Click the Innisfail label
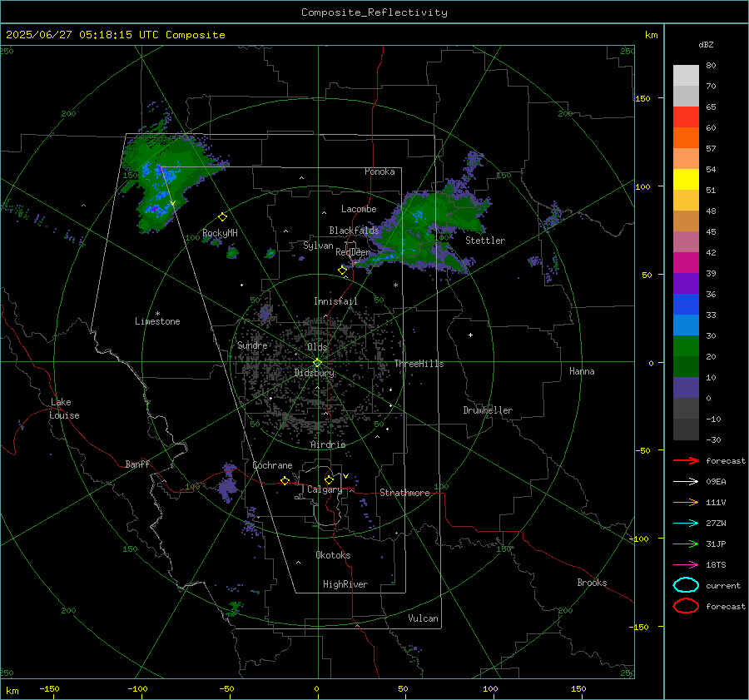The height and width of the screenshot is (700, 749). pyautogui.click(x=335, y=301)
